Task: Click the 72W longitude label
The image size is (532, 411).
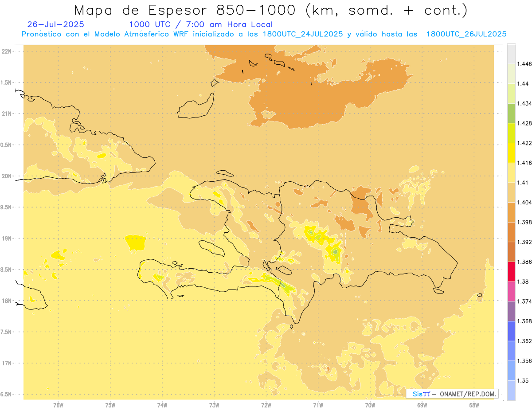Action: (x=266, y=406)
